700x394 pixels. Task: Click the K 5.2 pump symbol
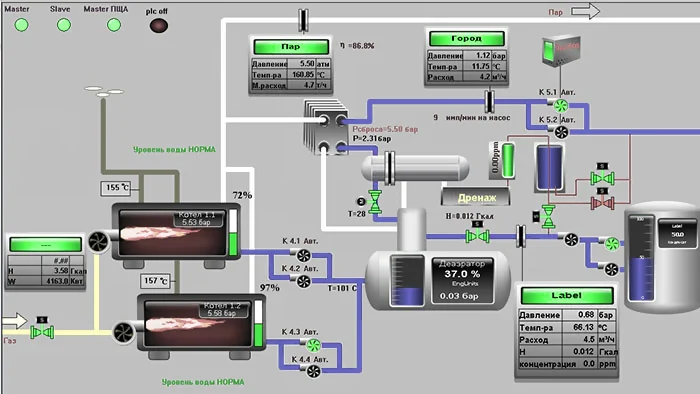[561, 132]
